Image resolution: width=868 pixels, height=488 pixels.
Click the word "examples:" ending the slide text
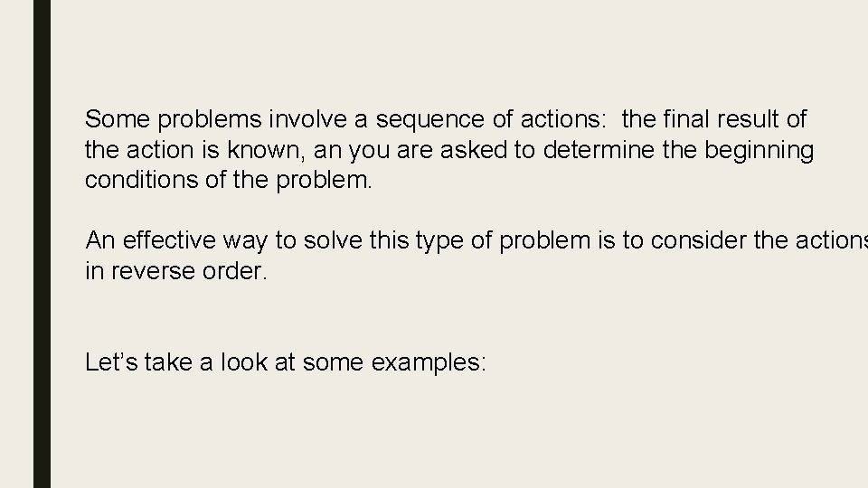point(429,363)
